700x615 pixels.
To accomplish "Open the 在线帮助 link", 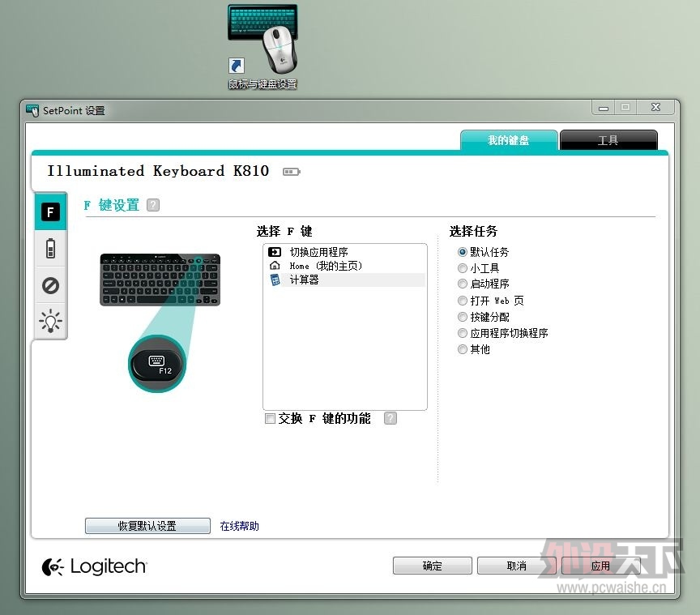I will tap(239, 526).
